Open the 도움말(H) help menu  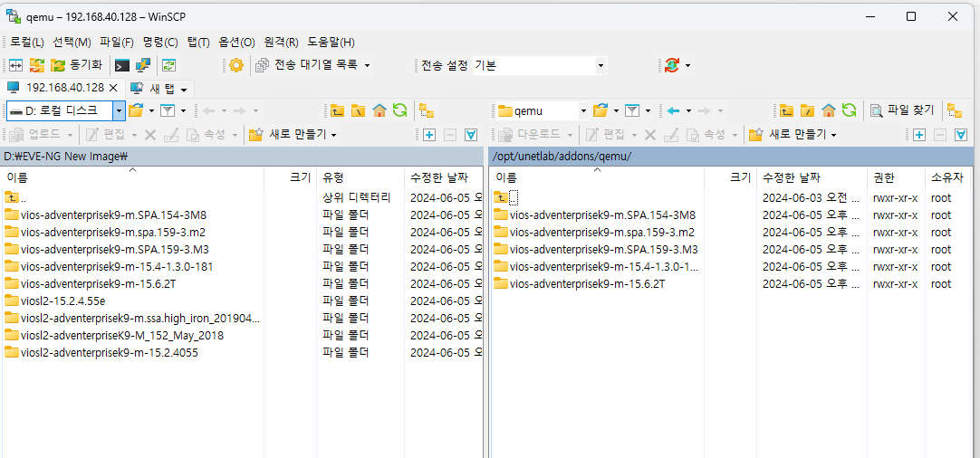[x=331, y=43]
